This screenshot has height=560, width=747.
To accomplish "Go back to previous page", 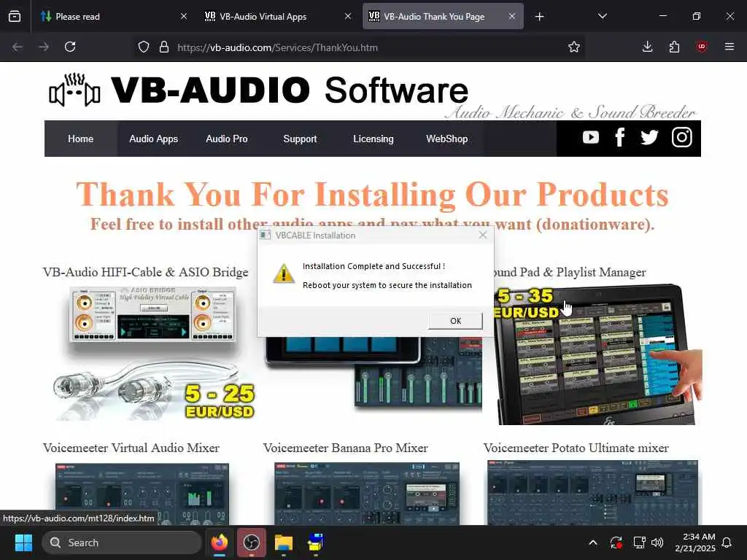I will [18, 47].
